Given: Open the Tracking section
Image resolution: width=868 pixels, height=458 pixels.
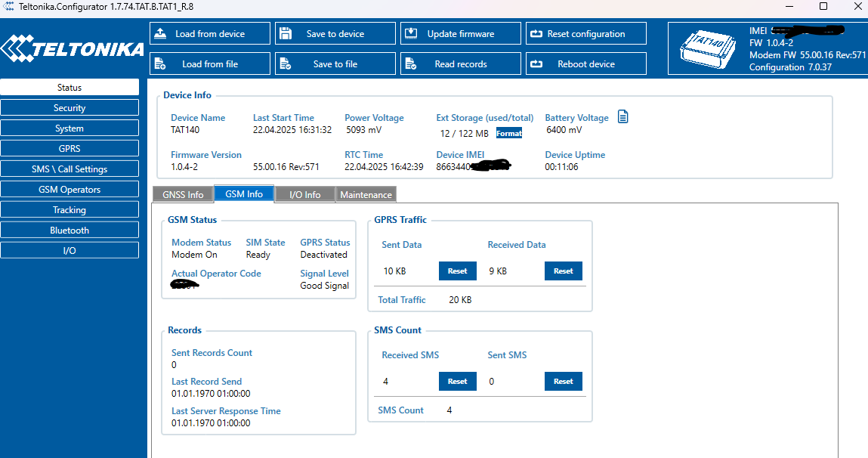Looking at the screenshot, I should pos(70,209).
